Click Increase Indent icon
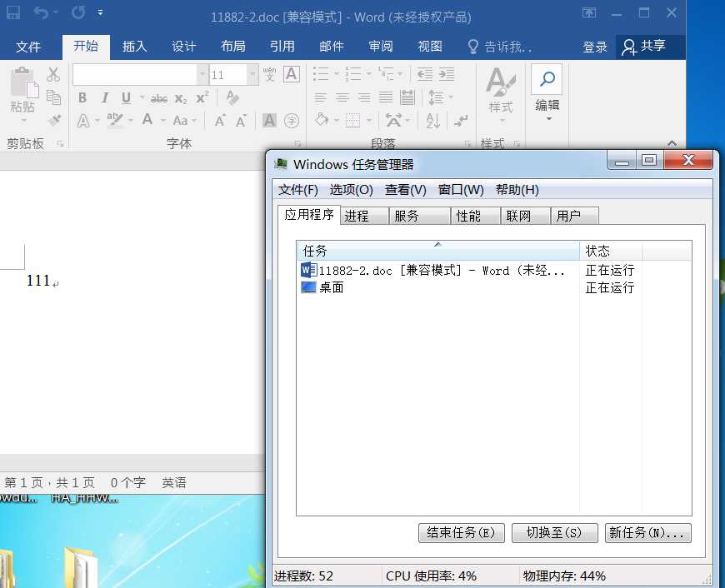Viewport: 725px width, 588px height. tap(446, 74)
